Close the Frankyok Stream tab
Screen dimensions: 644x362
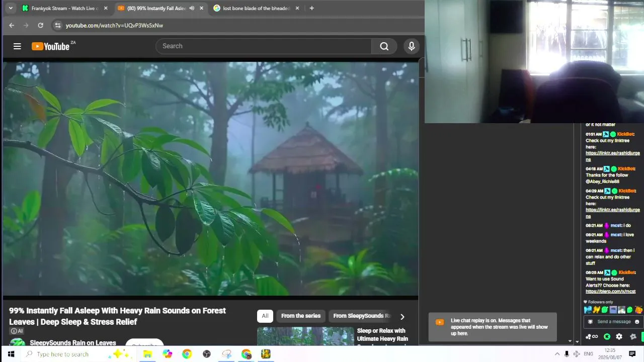click(x=106, y=8)
